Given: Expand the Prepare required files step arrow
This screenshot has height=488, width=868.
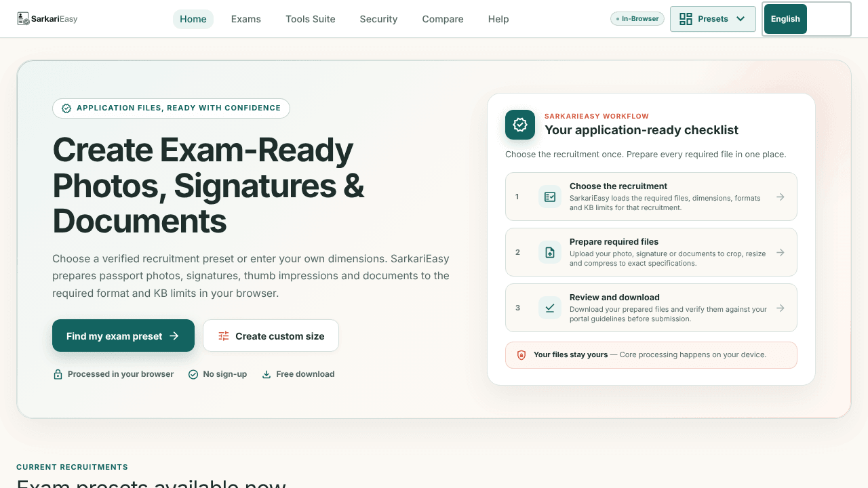Looking at the screenshot, I should point(781,252).
